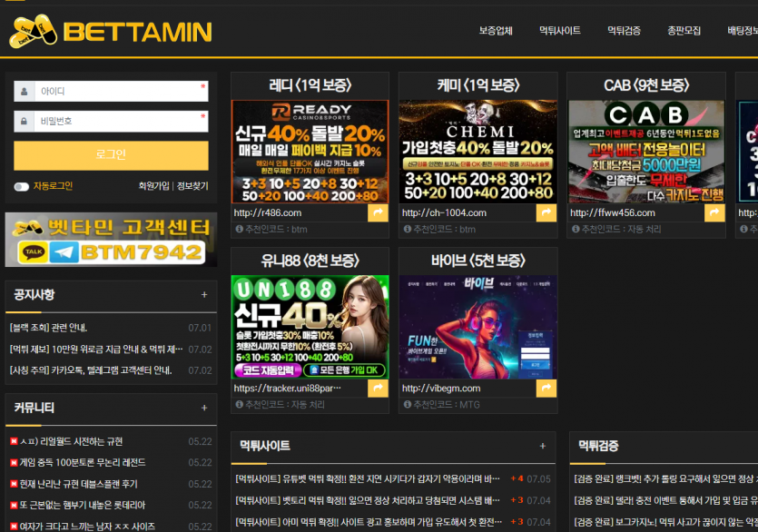This screenshot has width=758, height=532.
Task: Open the 먹튀사이트 nav menu
Action: point(560,31)
